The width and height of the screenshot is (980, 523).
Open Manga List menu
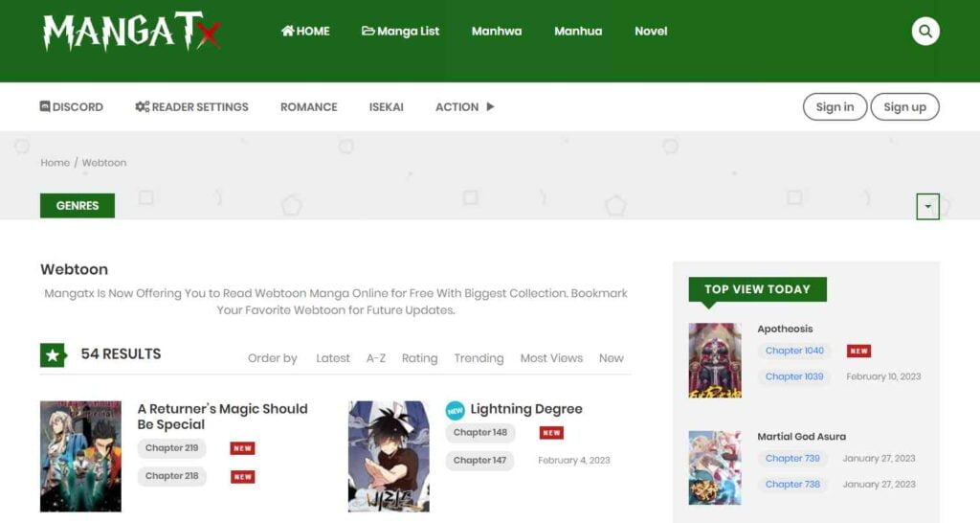401,32
